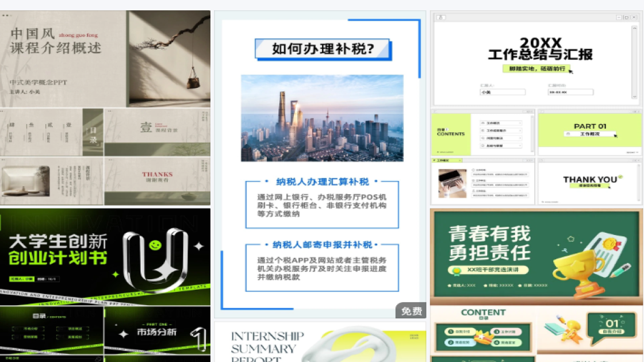Open the 如何办理补税 tax guide template

point(320,164)
